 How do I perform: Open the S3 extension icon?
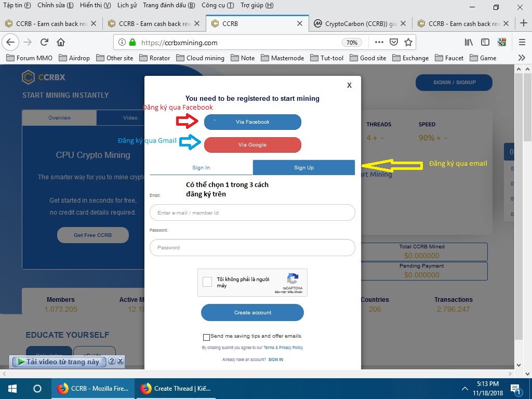point(502,42)
